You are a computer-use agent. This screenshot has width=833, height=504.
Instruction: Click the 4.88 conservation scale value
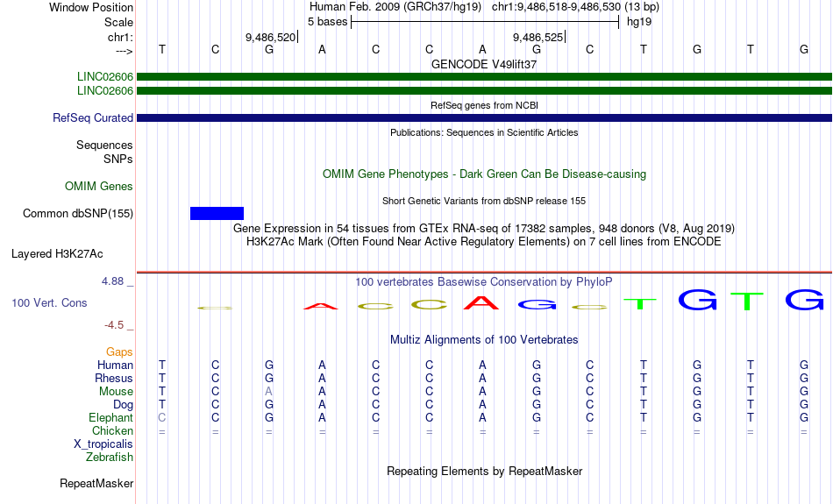[113, 281]
